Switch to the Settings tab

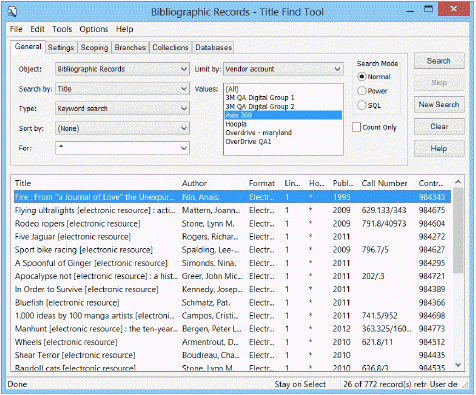click(61, 47)
